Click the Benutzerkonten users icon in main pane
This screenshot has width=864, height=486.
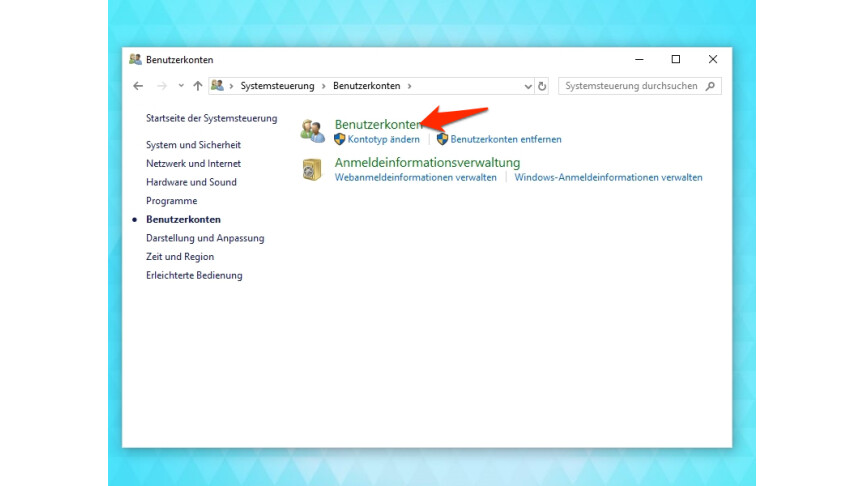click(312, 131)
